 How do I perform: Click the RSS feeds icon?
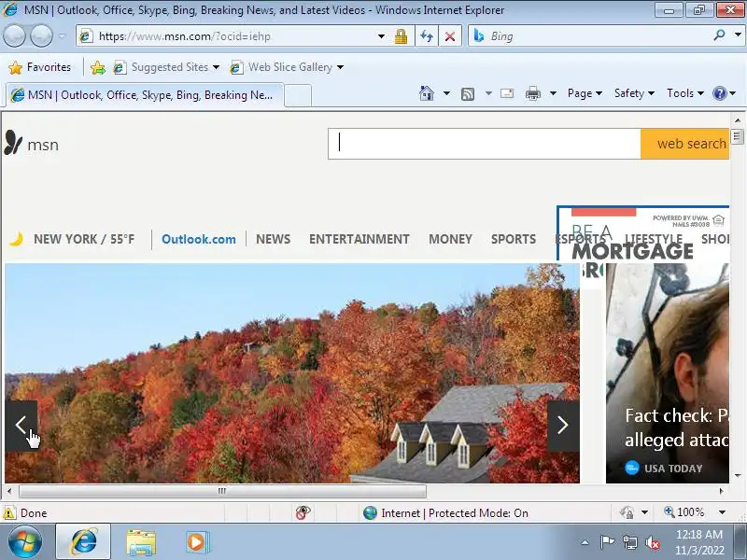[468, 94]
